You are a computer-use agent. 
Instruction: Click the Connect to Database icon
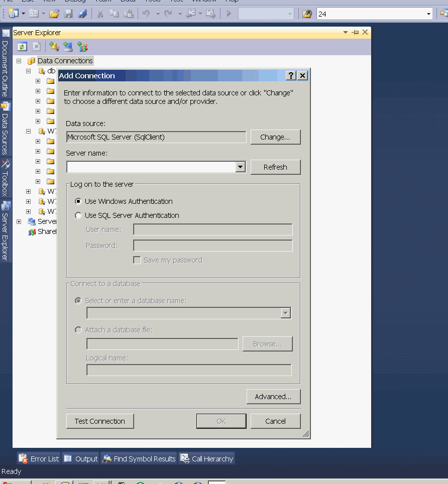click(x=54, y=47)
